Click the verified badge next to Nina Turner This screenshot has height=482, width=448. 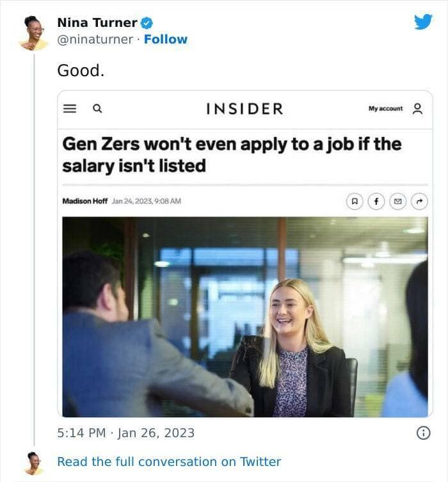(147, 23)
